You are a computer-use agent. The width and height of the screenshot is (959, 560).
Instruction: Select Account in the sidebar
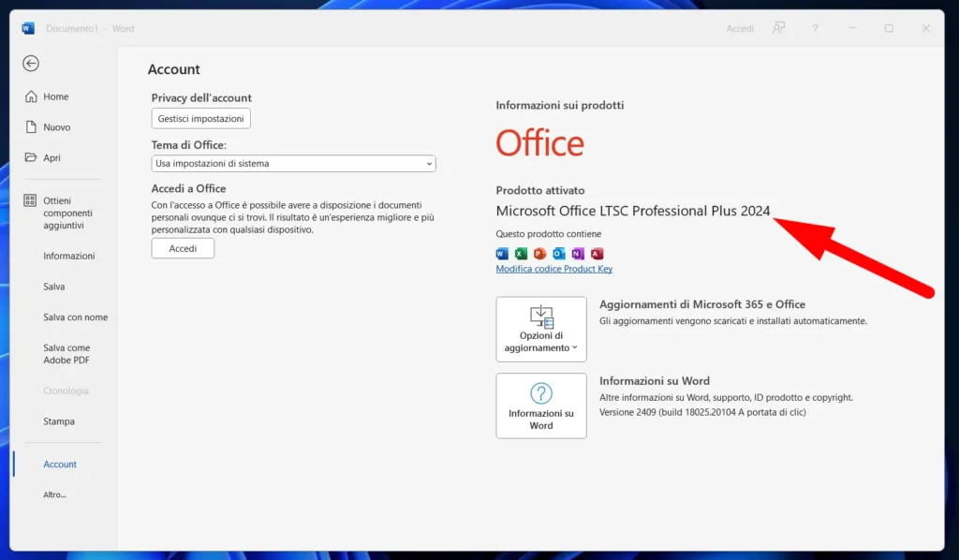60,464
